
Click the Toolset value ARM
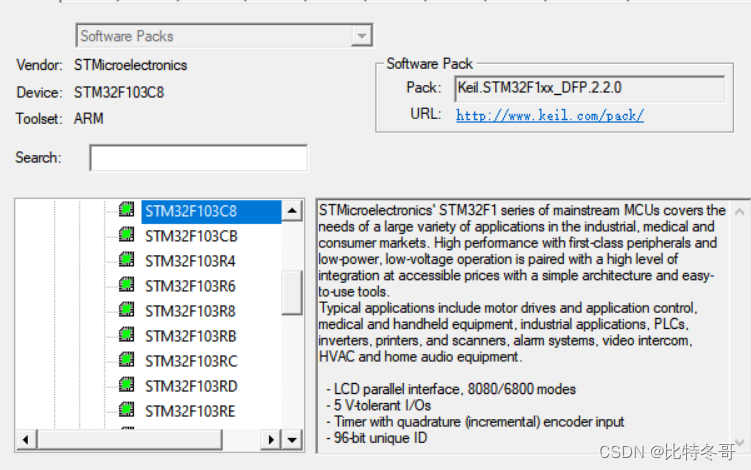point(89,118)
